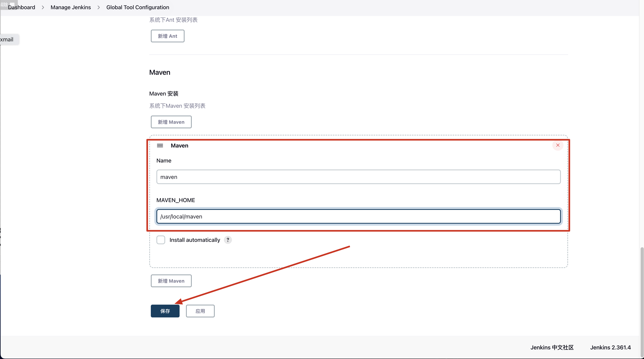Open Jenkins 中文社区 footer link
Image resolution: width=644 pixels, height=359 pixels.
(552, 347)
